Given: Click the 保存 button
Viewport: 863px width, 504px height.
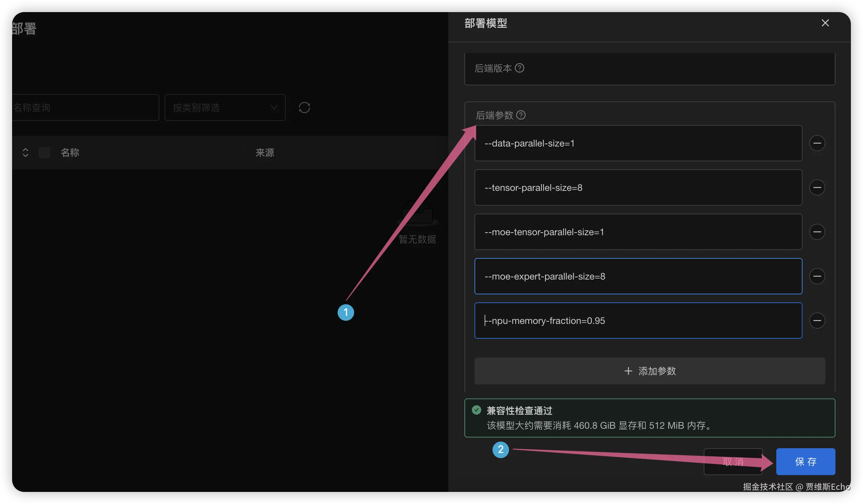Looking at the screenshot, I should [x=805, y=462].
